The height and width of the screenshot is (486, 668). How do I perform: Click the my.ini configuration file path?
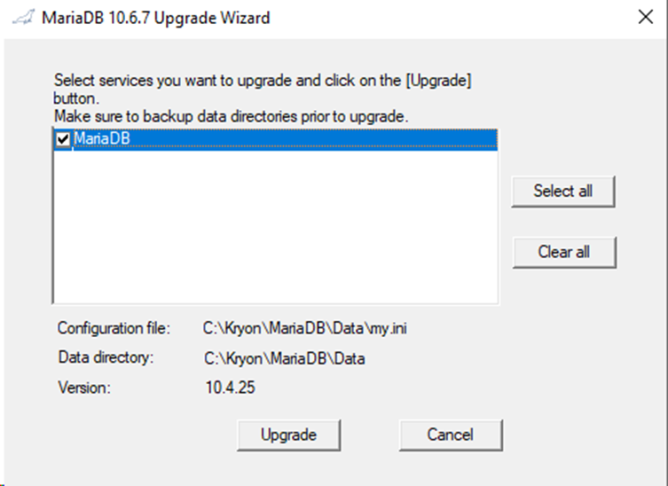305,328
